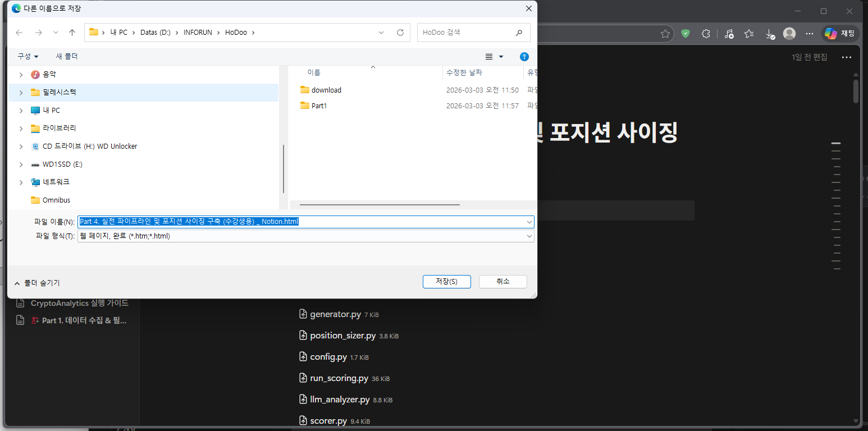The height and width of the screenshot is (431, 868).
Task: Select HoDoo in the address breadcrumb
Action: (x=236, y=33)
